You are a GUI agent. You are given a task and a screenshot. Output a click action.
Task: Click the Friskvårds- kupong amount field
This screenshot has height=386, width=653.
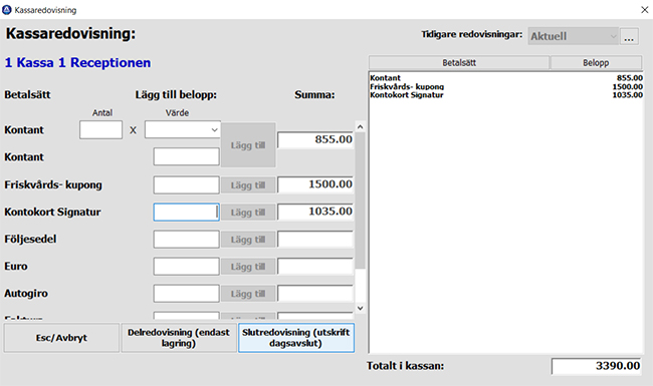(186, 185)
